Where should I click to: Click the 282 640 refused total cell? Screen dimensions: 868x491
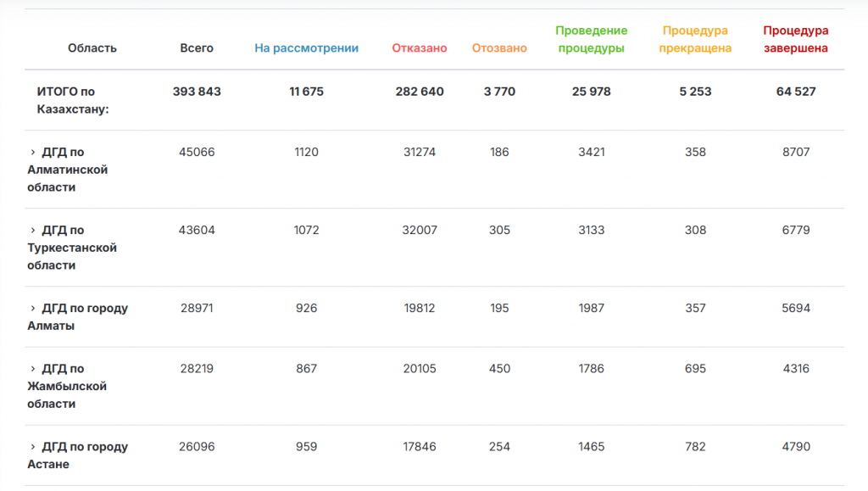(x=420, y=92)
